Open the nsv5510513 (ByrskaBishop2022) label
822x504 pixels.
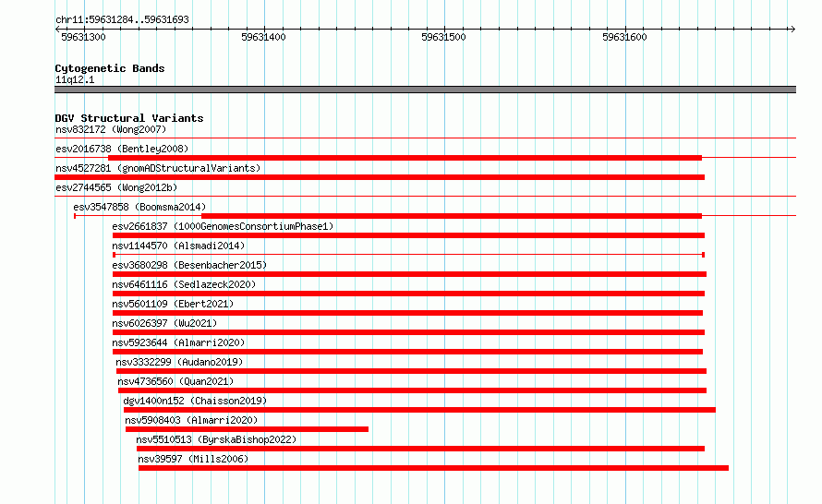click(x=216, y=439)
